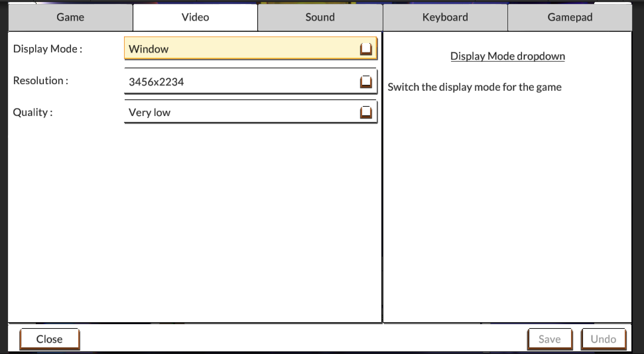Click the dropdown icon beside Window

tap(366, 49)
